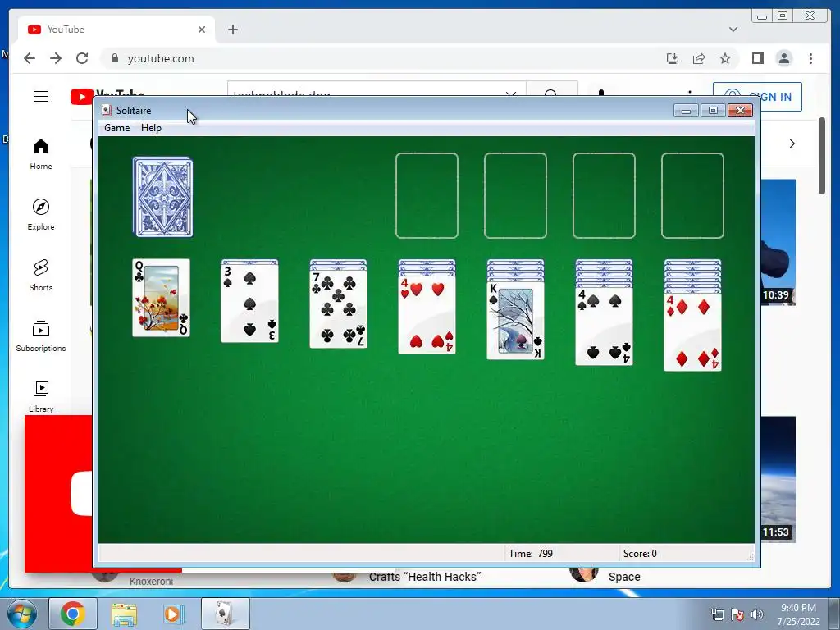The image size is (840, 630).
Task: Open YouTube Shorts in sidebar
Action: [x=41, y=276]
